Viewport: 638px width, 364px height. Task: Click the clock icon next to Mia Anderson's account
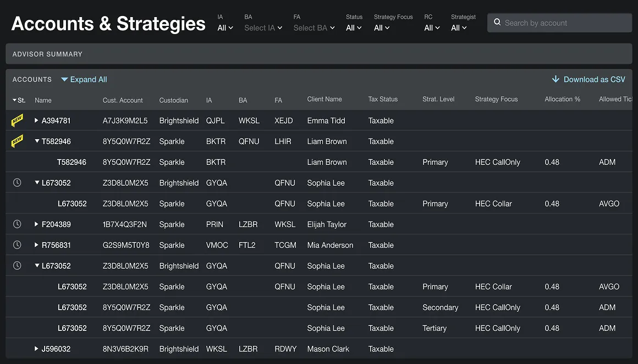(x=16, y=245)
